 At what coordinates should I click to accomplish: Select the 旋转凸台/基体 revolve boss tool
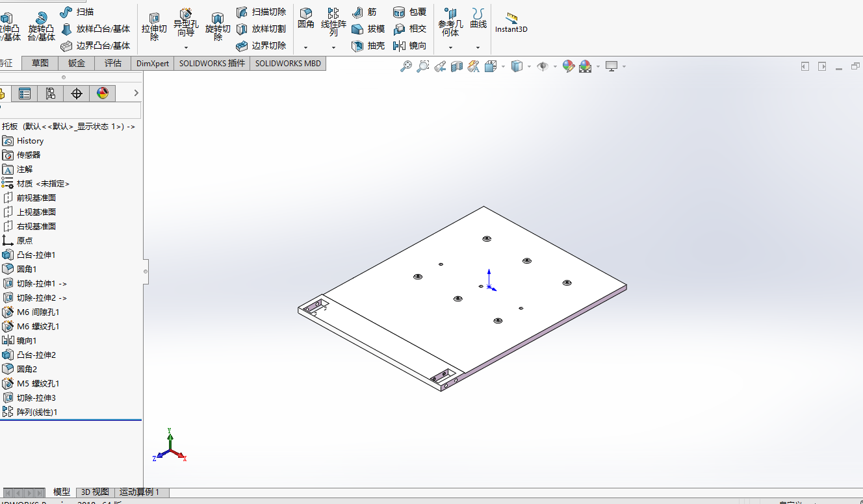point(41,26)
